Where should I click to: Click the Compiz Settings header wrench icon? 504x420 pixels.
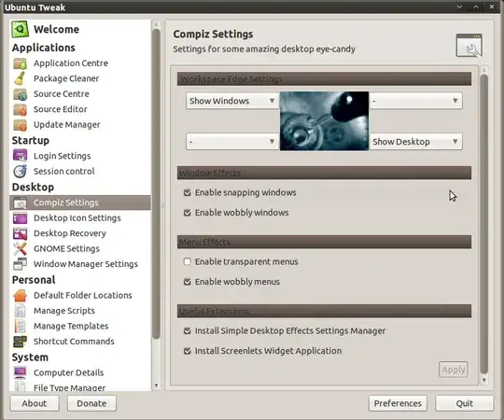469,46
